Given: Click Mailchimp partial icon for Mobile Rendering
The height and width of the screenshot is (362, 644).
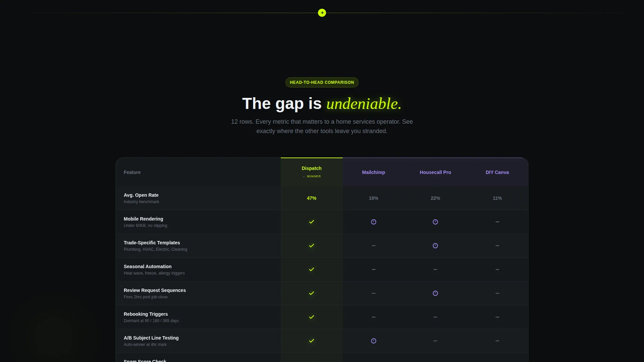Looking at the screenshot, I should (374, 222).
